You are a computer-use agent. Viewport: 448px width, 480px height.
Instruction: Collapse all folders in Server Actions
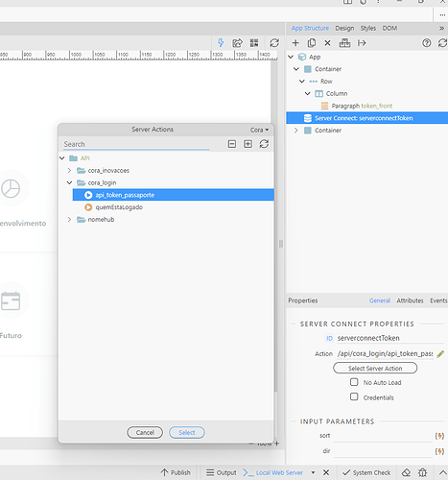coord(232,144)
